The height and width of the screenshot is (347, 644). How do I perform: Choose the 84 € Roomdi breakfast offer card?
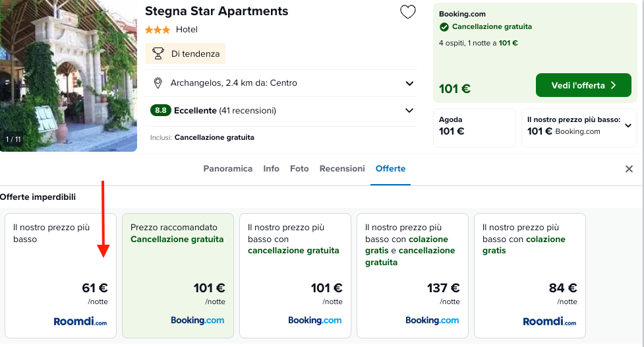pos(530,276)
